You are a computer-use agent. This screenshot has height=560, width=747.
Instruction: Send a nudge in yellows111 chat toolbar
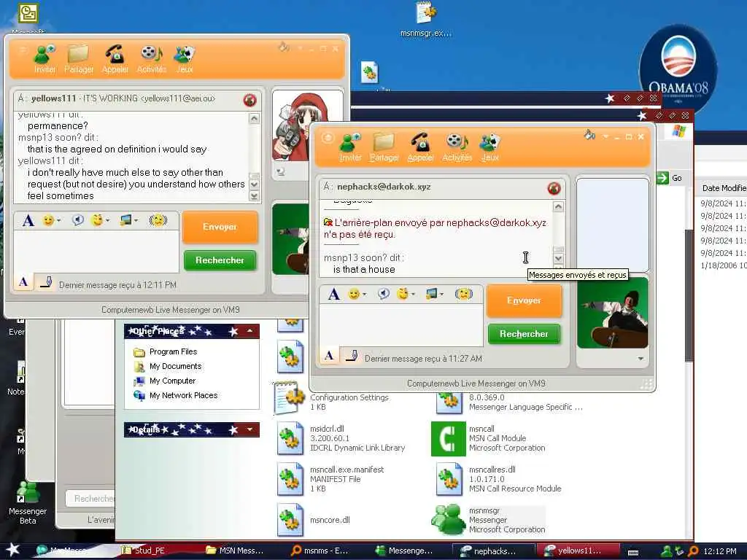point(158,220)
